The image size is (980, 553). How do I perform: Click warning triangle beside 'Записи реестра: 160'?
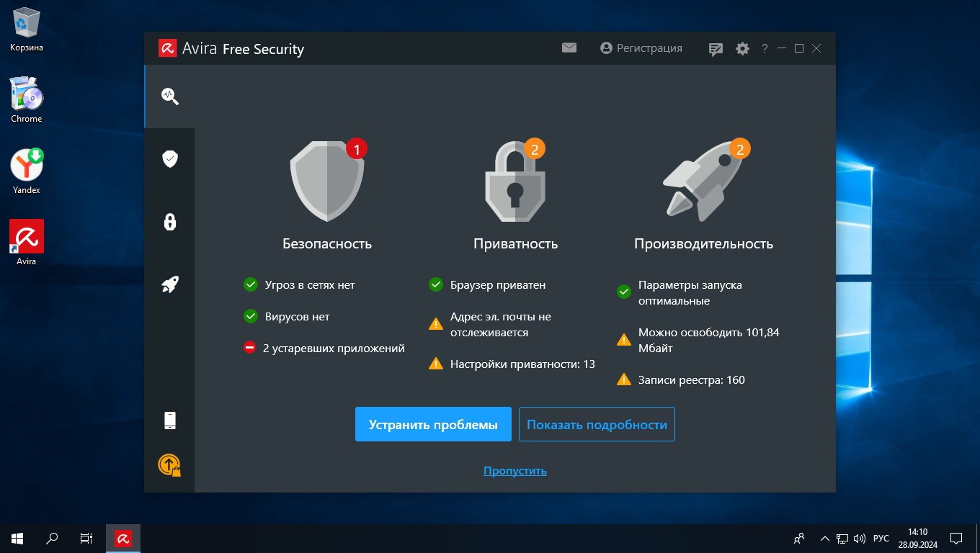624,379
